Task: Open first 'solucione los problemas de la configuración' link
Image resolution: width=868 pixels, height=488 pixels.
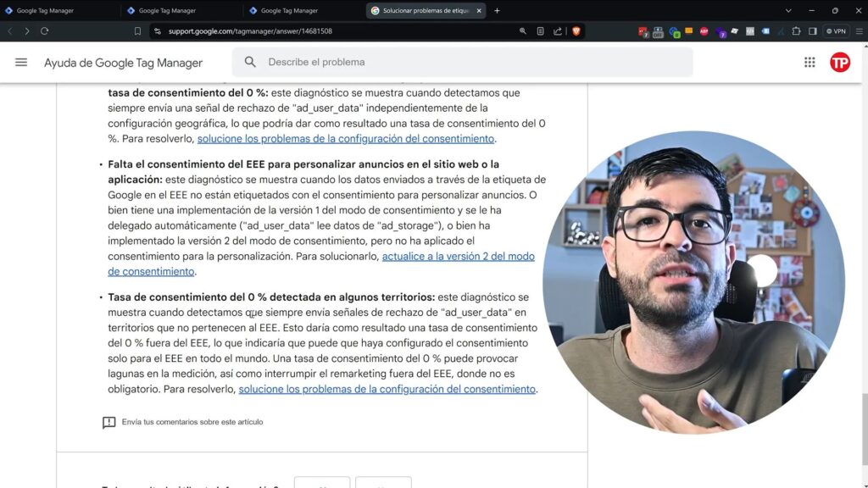Action: [x=346, y=138]
